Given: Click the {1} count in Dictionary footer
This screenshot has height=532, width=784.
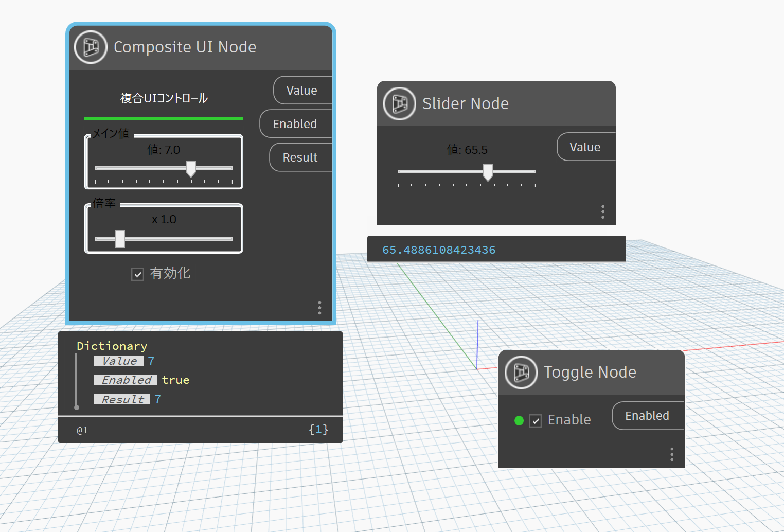Looking at the screenshot, I should (x=318, y=430).
